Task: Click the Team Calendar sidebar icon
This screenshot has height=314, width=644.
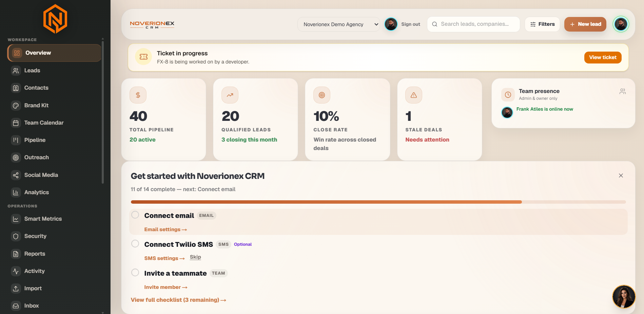Action: [x=16, y=123]
